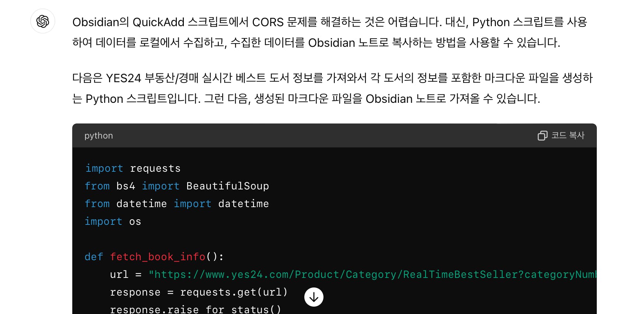The height and width of the screenshot is (314, 644).
Task: Click the line 'from datetime import datetime'
Action: click(x=177, y=204)
